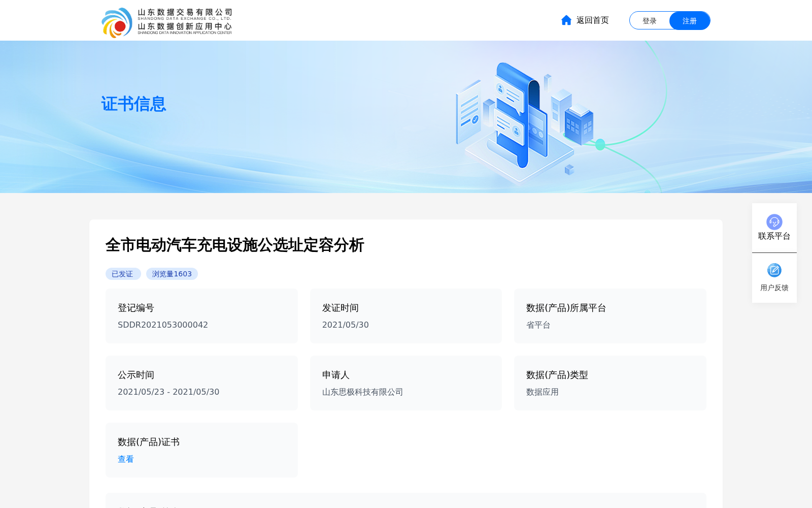Click the 数据(产品)所属平台 label

point(566,308)
